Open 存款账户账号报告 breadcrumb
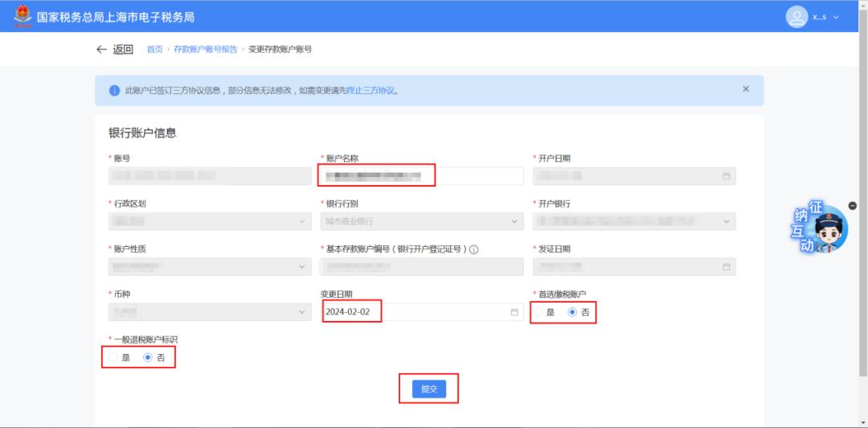 (x=205, y=50)
